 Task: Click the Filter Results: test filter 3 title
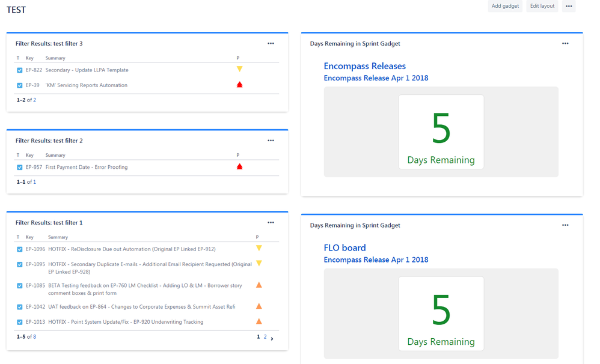[49, 44]
